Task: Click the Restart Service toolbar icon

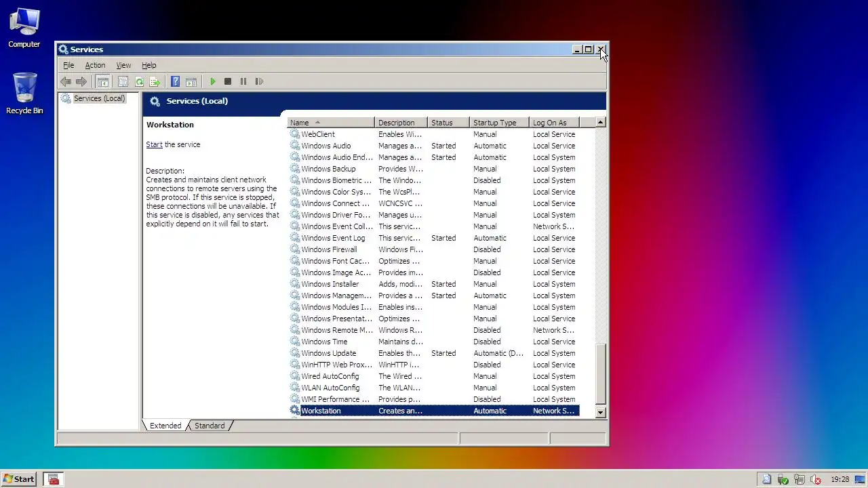Action: pyautogui.click(x=259, y=81)
